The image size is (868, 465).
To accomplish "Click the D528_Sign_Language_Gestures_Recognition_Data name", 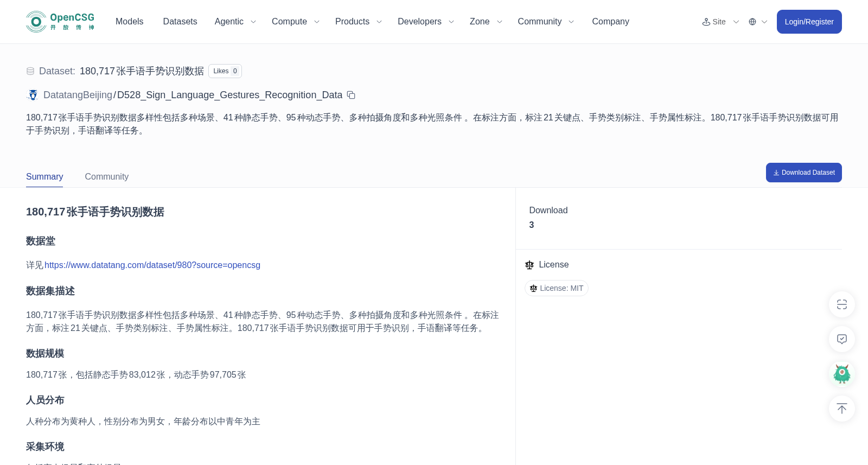I will tap(230, 95).
